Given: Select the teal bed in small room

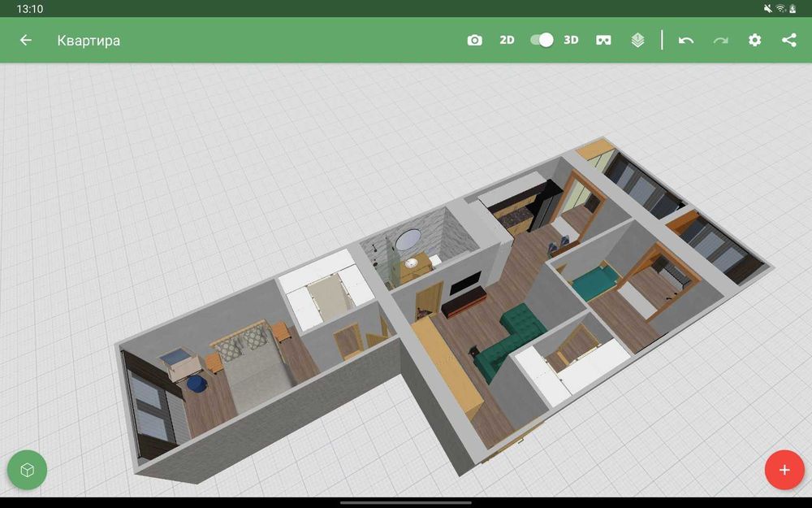Looking at the screenshot, I should coord(595,283).
